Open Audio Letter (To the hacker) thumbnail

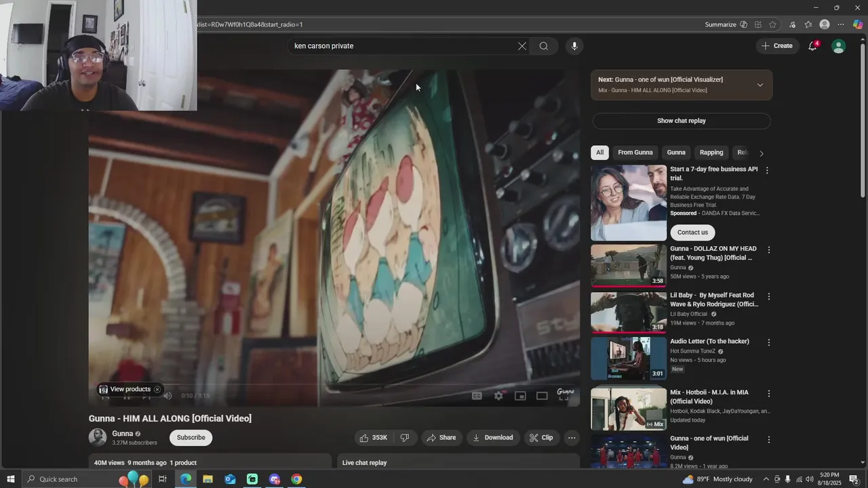pos(629,358)
